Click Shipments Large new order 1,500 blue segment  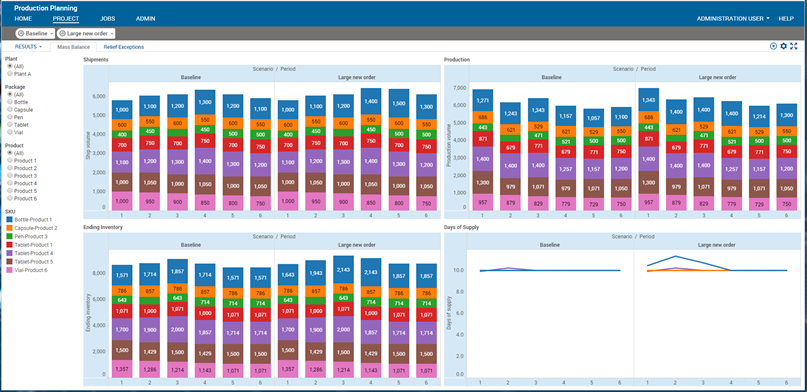(x=399, y=103)
